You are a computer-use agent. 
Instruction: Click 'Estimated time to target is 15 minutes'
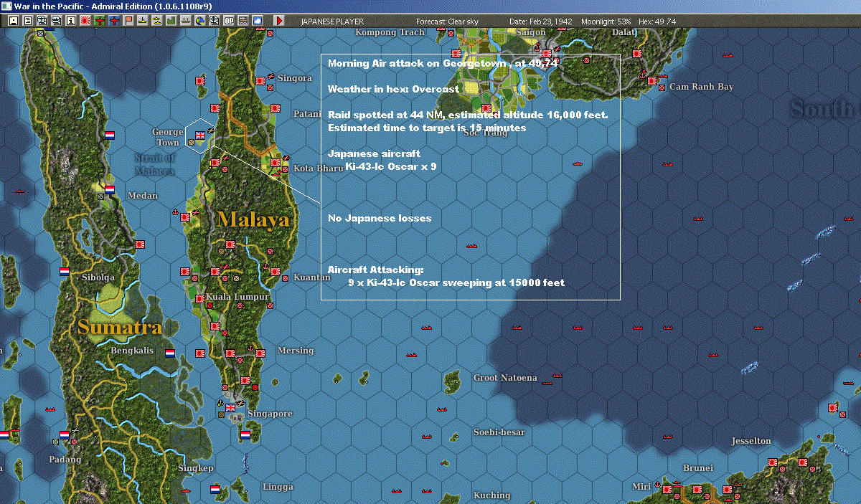point(427,128)
